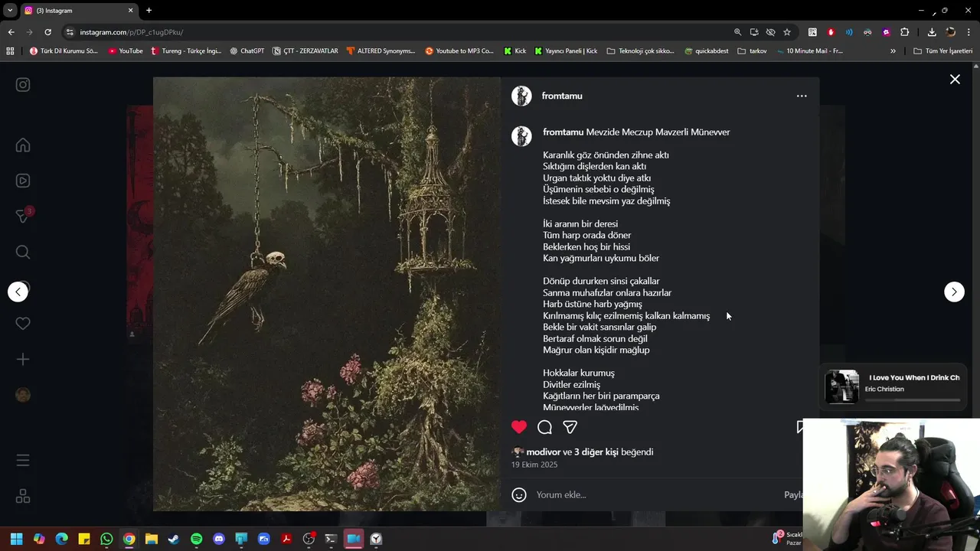
Task: Open the emoji picker in the comment box
Action: pos(519,494)
